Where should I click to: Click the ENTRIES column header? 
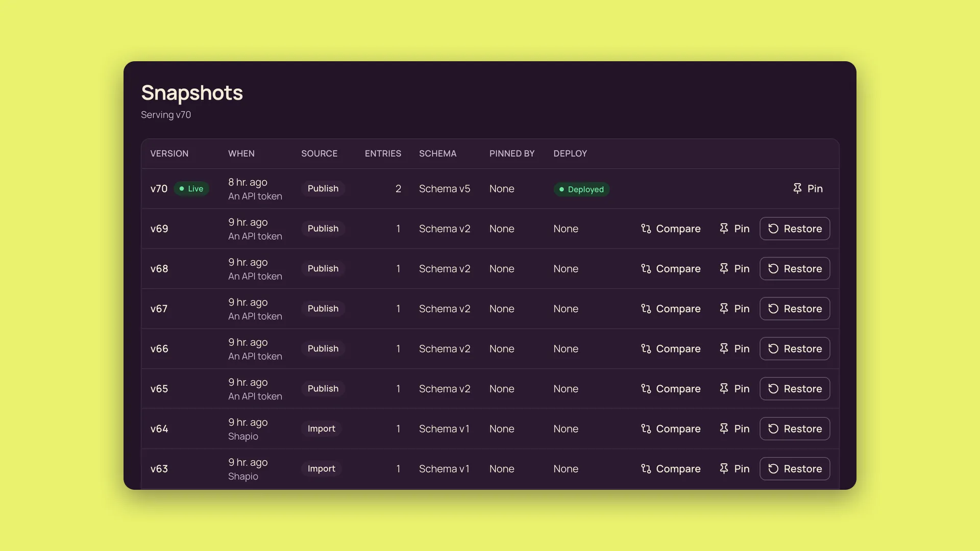383,154
